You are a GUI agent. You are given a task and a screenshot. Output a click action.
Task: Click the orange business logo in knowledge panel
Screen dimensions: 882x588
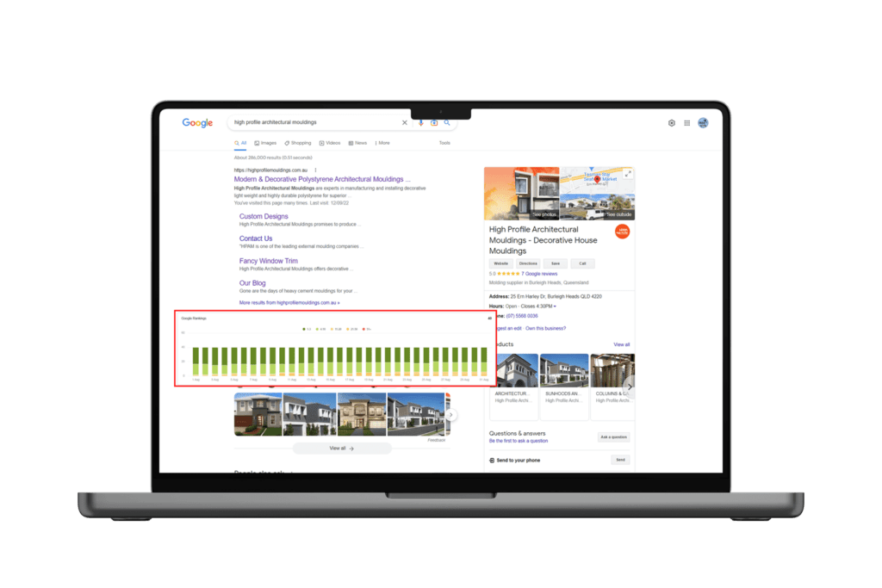pyautogui.click(x=622, y=231)
